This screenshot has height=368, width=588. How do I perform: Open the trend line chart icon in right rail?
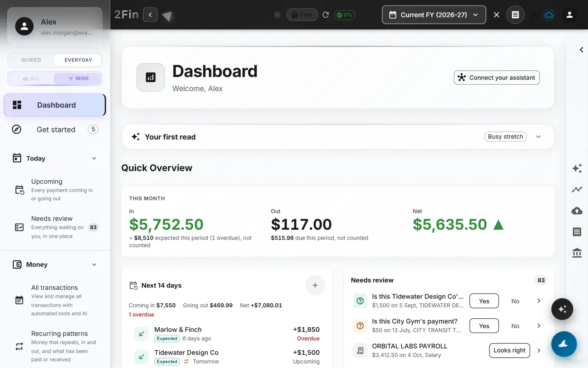click(577, 190)
